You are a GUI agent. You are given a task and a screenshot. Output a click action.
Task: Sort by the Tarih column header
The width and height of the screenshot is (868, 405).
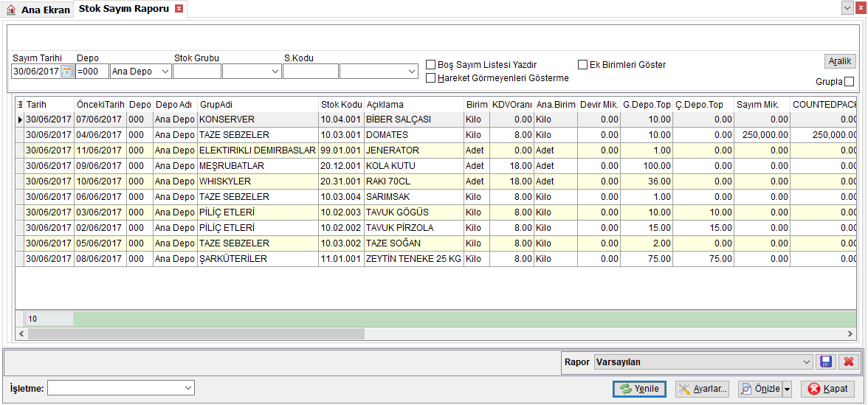coord(49,105)
